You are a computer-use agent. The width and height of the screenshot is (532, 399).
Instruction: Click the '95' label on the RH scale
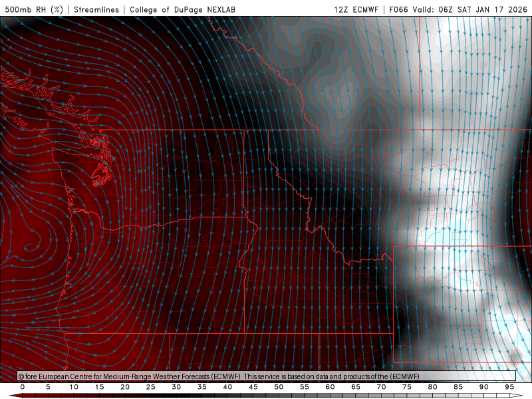pos(509,387)
